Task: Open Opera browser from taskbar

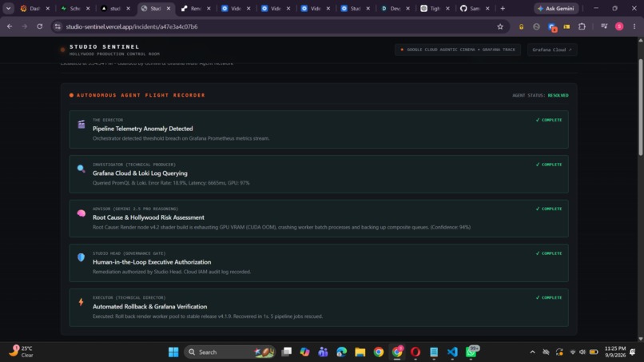Action: 415,352
